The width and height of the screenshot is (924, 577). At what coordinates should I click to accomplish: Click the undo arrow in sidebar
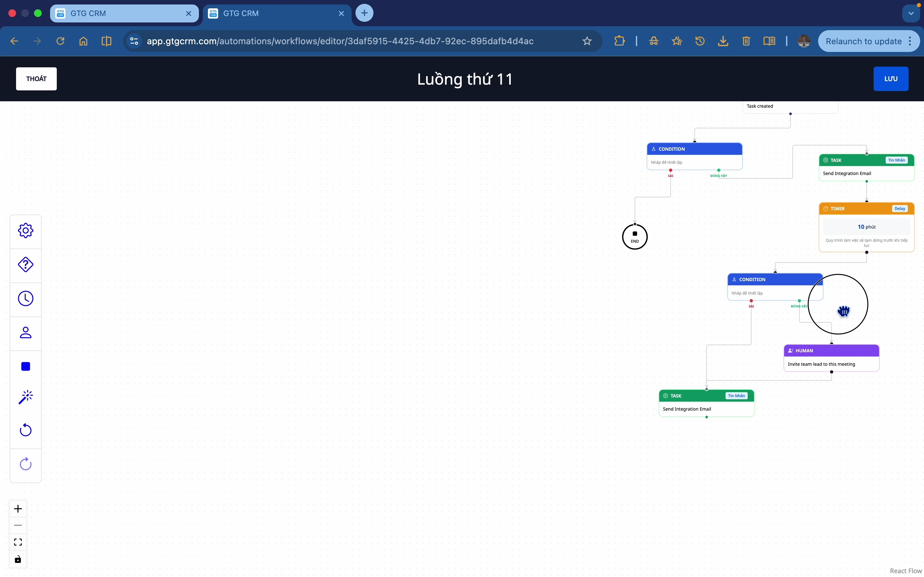pos(26,430)
